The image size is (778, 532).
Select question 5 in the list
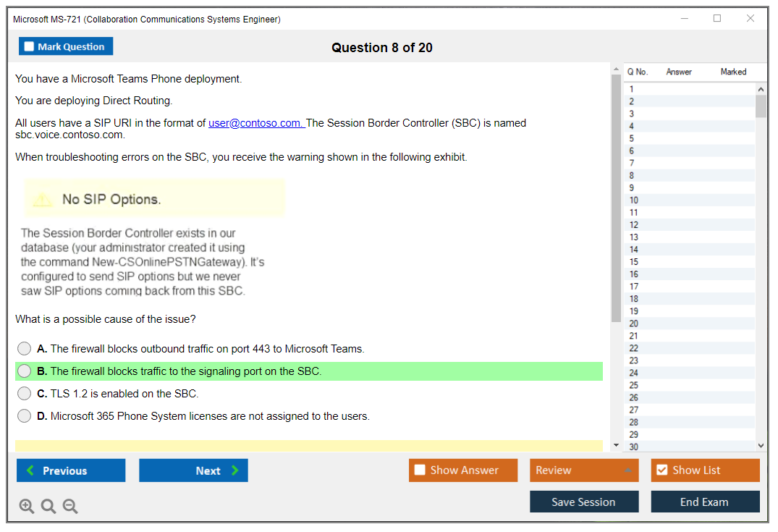(x=690, y=138)
